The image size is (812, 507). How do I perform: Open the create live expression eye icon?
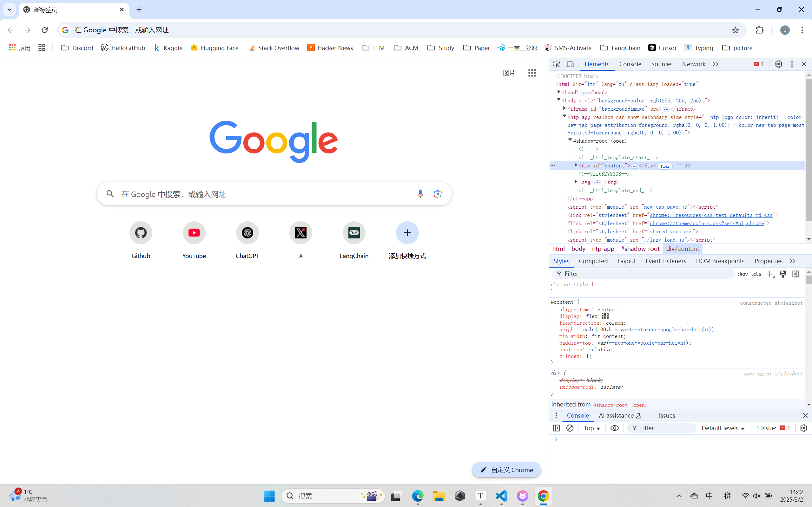(x=614, y=428)
